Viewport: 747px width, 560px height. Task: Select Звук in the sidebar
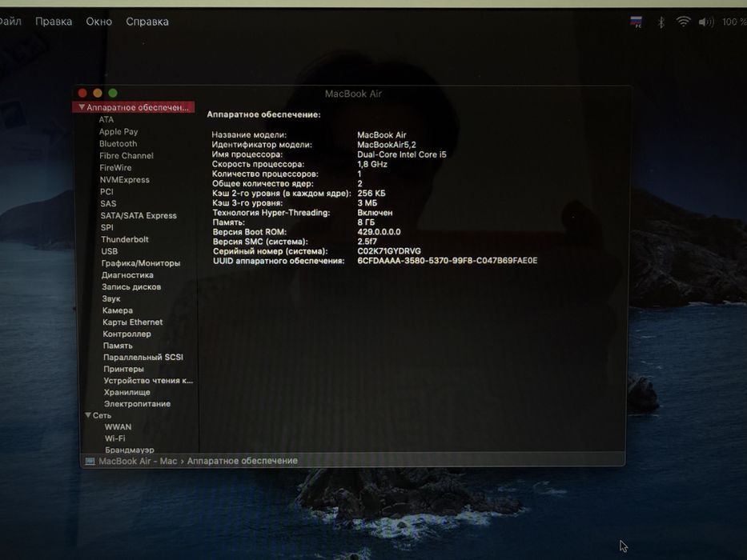point(111,298)
